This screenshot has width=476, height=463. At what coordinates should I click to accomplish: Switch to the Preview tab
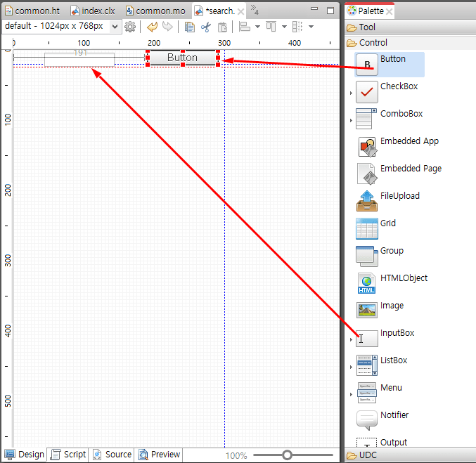[159, 455]
